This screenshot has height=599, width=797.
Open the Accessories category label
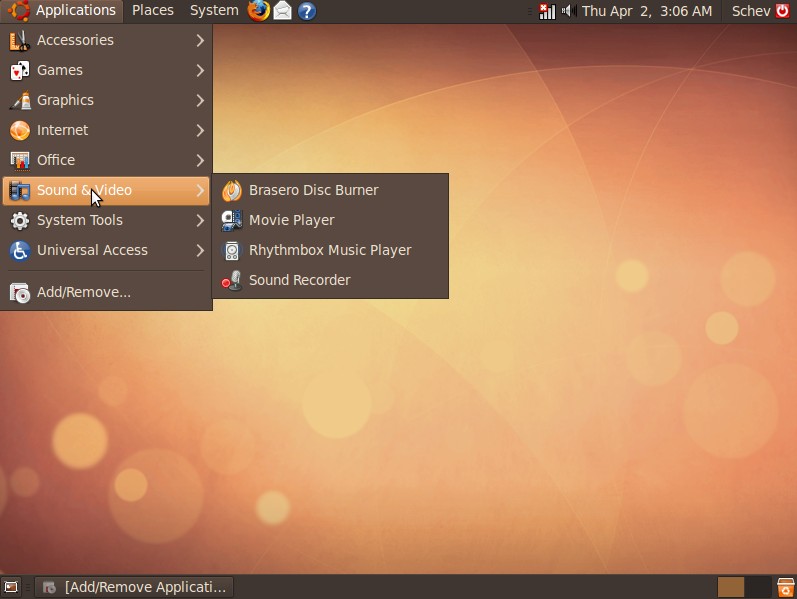75,40
